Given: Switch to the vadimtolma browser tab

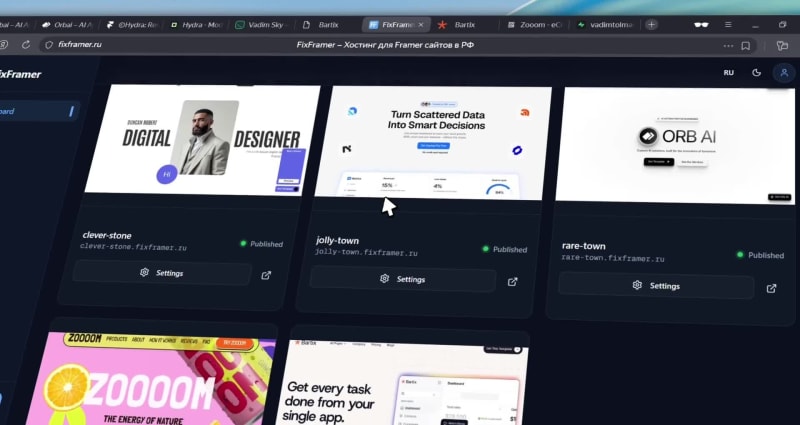Looking at the screenshot, I should pyautogui.click(x=606, y=24).
